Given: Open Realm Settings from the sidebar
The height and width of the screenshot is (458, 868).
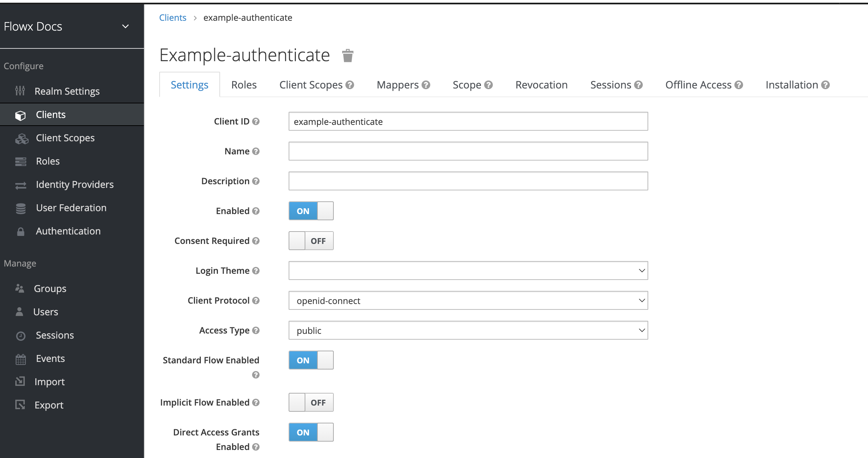Looking at the screenshot, I should coord(67,91).
